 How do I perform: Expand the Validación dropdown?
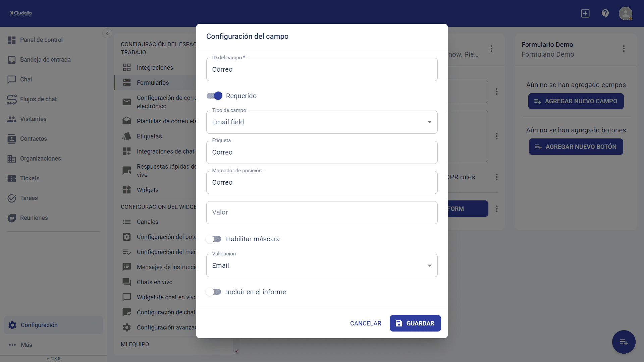tap(322, 266)
